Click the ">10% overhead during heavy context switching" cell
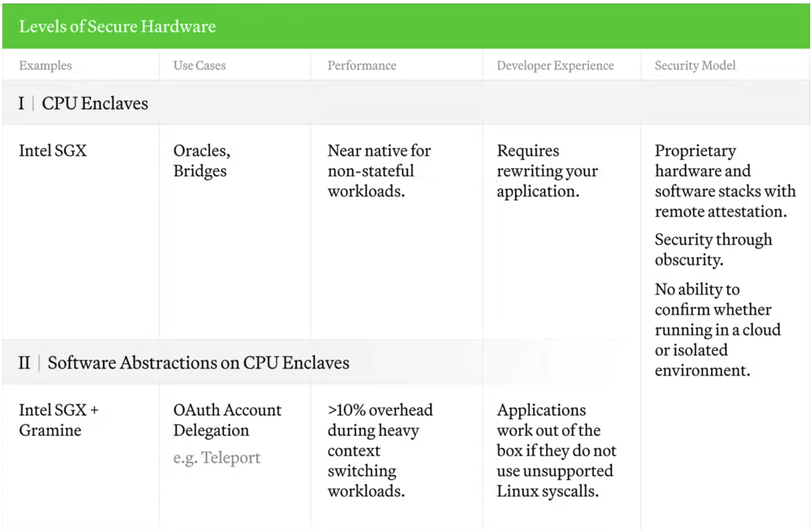 tap(380, 450)
